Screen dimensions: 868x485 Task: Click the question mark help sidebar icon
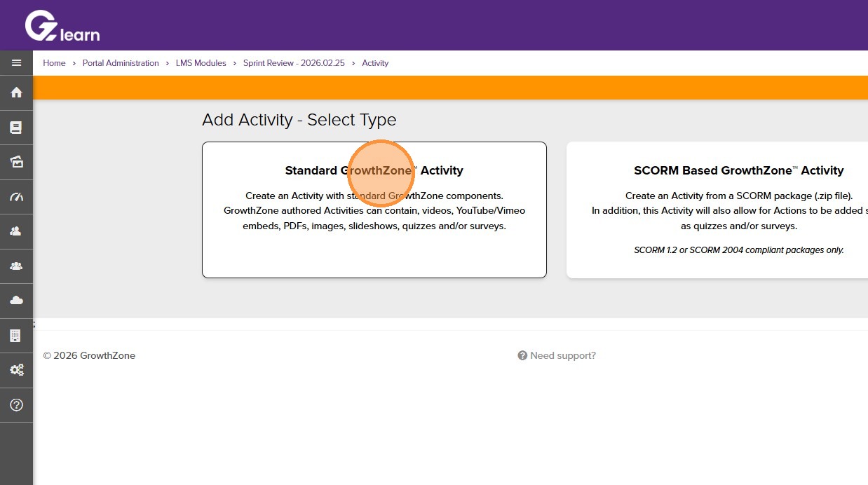pyautogui.click(x=16, y=405)
